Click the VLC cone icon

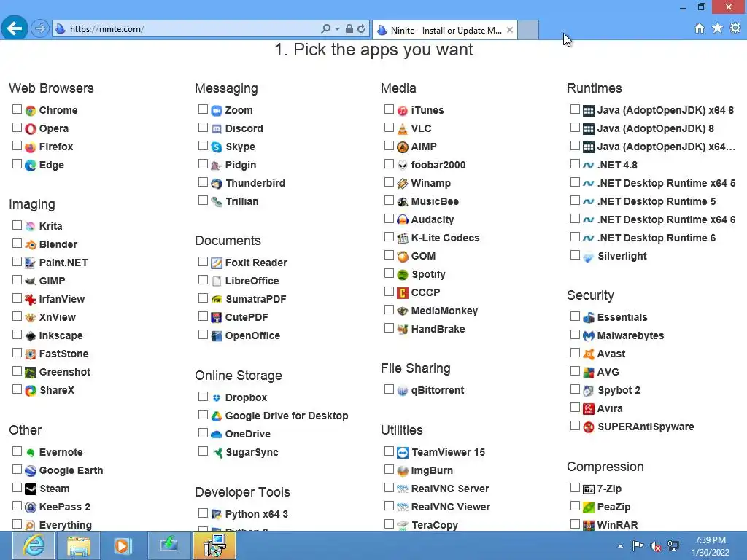pyautogui.click(x=403, y=128)
